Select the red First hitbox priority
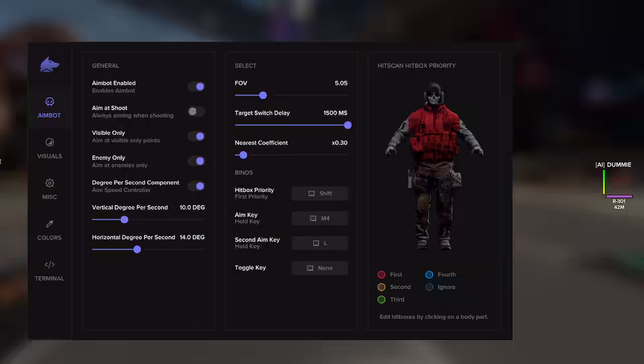 381,275
